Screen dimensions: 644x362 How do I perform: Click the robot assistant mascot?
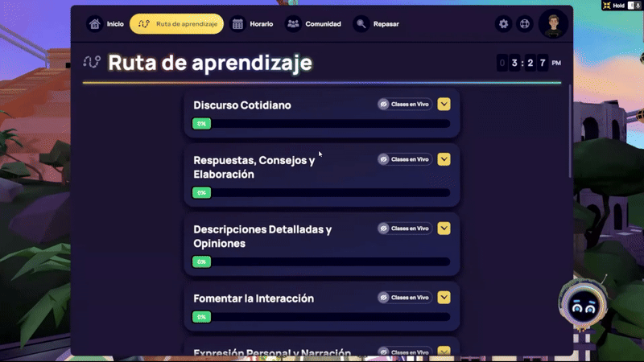[580, 305]
